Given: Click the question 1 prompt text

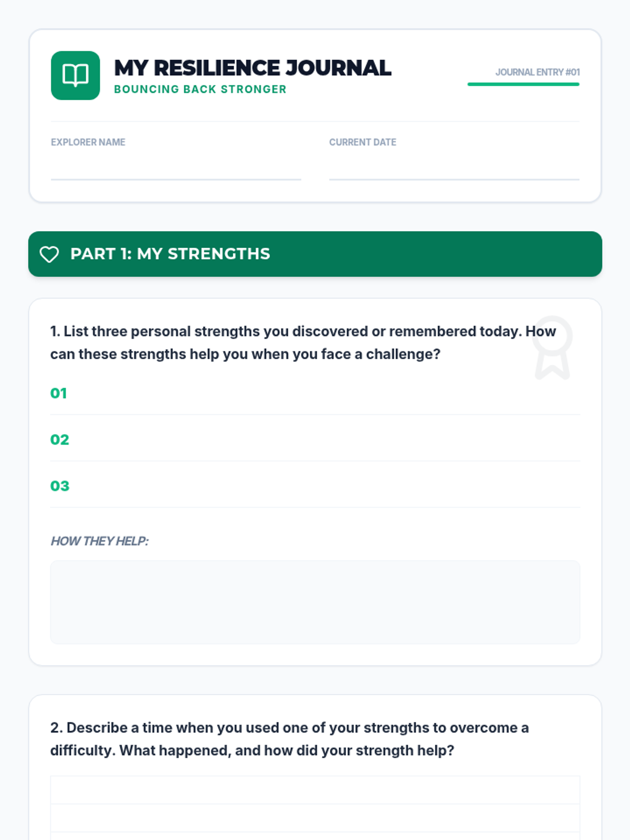Looking at the screenshot, I should [x=303, y=342].
